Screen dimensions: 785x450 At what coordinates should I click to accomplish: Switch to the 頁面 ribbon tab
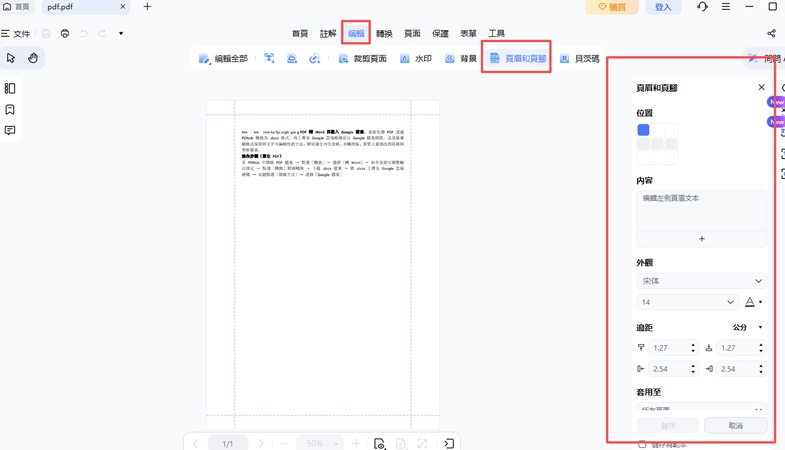coord(412,34)
